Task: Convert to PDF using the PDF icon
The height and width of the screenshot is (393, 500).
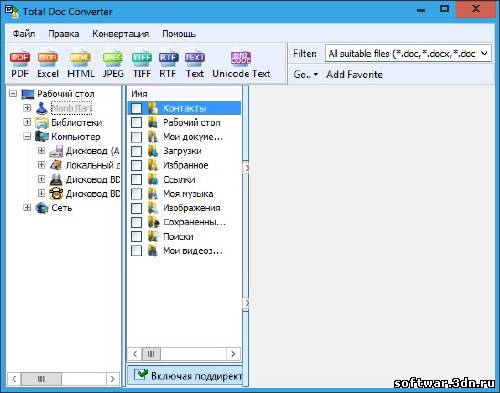Action: 20,58
